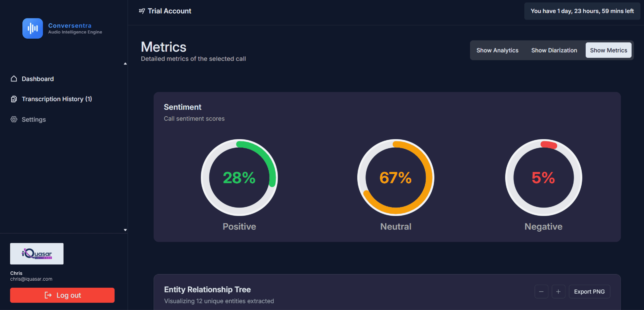Click the logout arrow icon

48,295
